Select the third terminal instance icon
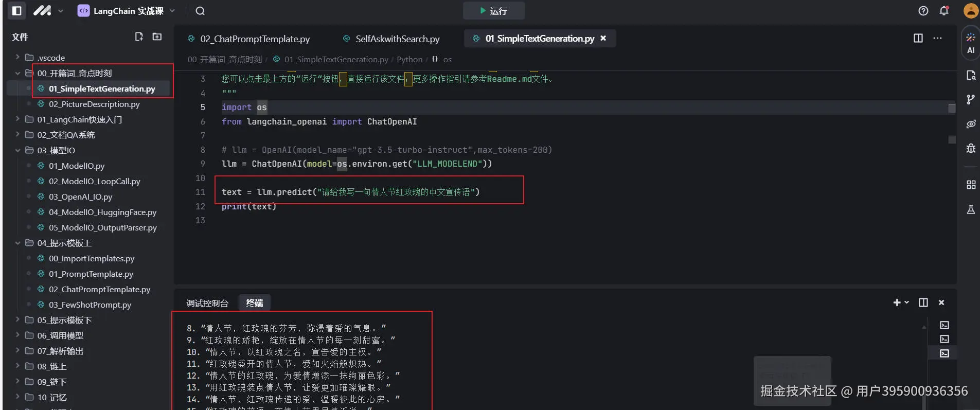The width and height of the screenshot is (980, 410). pyautogui.click(x=945, y=353)
